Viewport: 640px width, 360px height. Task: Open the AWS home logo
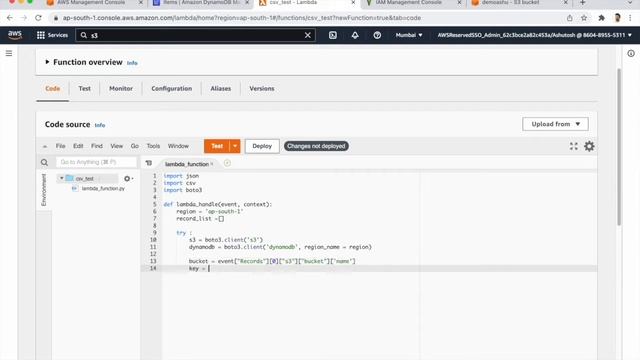[x=15, y=35]
